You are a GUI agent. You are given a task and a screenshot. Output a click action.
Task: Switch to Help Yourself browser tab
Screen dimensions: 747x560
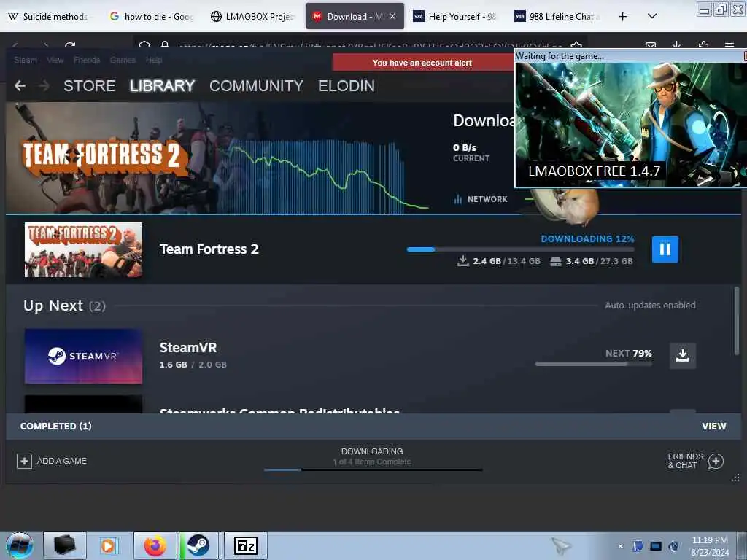(x=455, y=16)
